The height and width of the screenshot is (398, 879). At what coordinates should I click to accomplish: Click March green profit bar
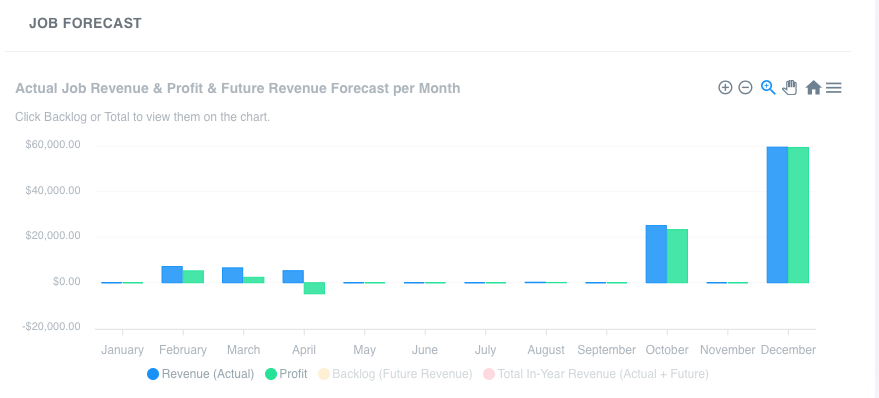(x=253, y=280)
